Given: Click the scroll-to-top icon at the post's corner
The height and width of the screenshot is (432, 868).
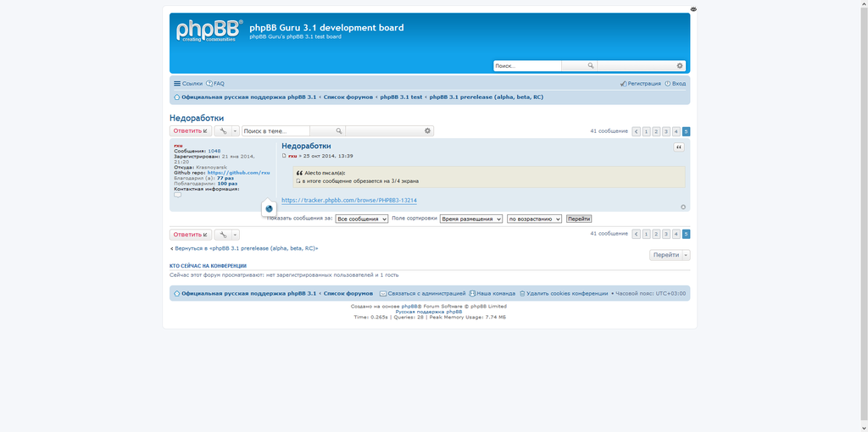Looking at the screenshot, I should coord(683,207).
